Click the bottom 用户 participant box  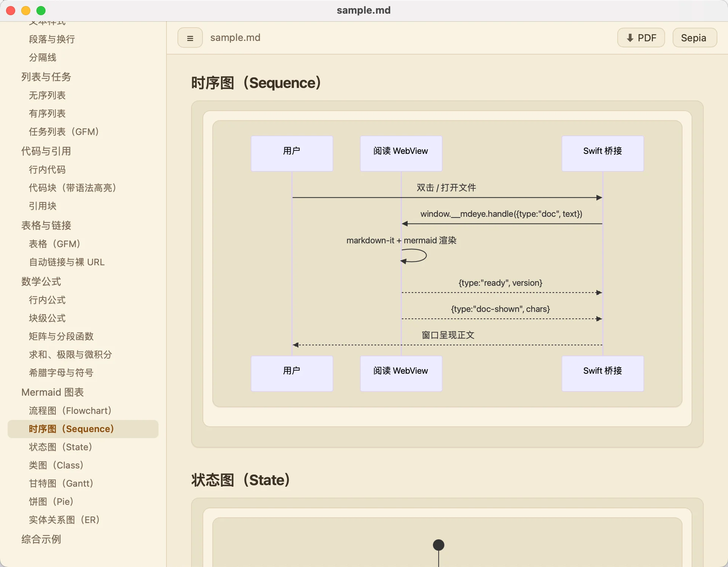(292, 373)
